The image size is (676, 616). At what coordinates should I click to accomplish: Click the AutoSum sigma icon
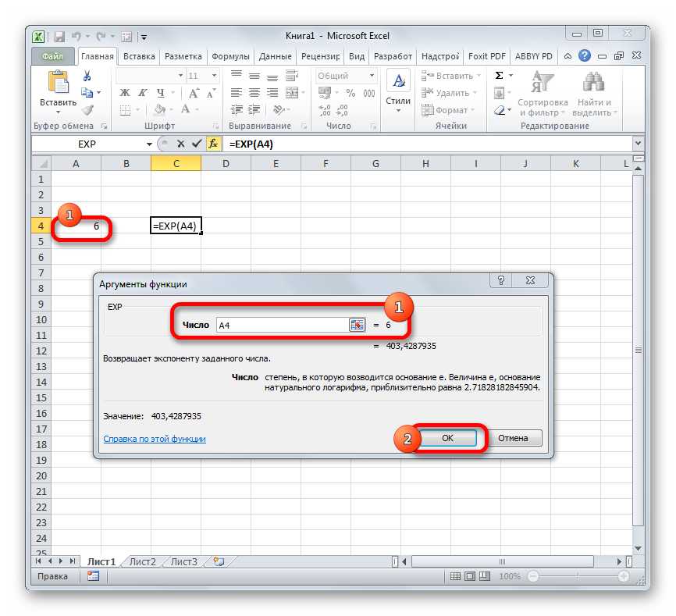(x=500, y=76)
